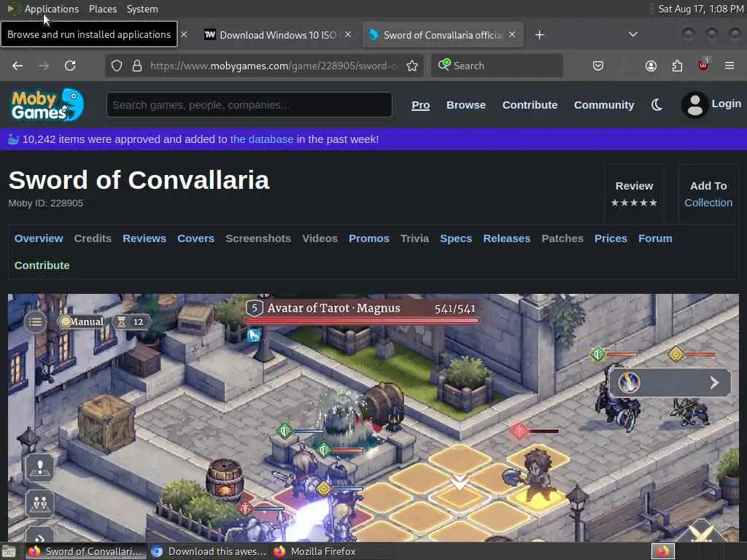The width and height of the screenshot is (747, 560).
Task: Open the Forum tab
Action: 655,238
